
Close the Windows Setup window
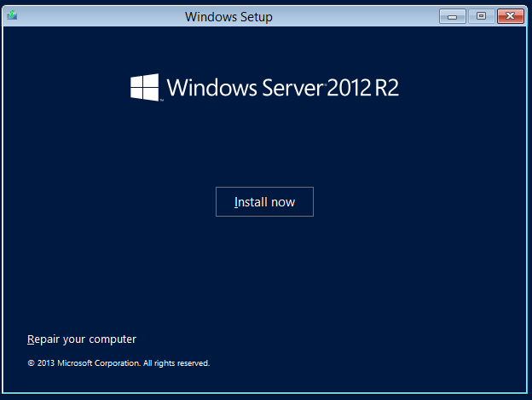510,15
